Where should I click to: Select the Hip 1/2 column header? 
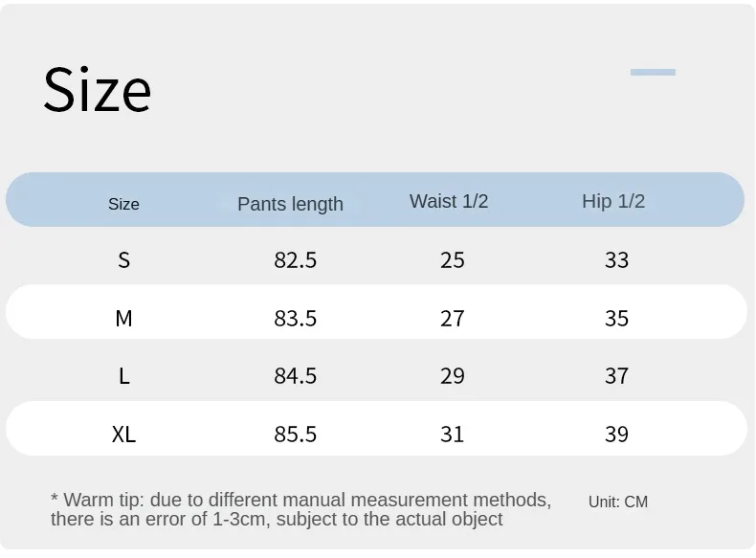613,201
